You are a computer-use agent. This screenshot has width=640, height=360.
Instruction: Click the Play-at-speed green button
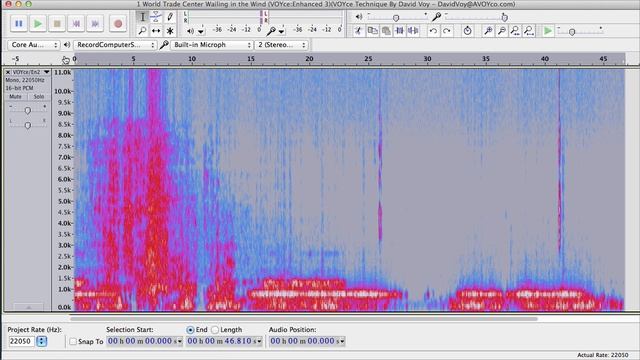point(548,31)
